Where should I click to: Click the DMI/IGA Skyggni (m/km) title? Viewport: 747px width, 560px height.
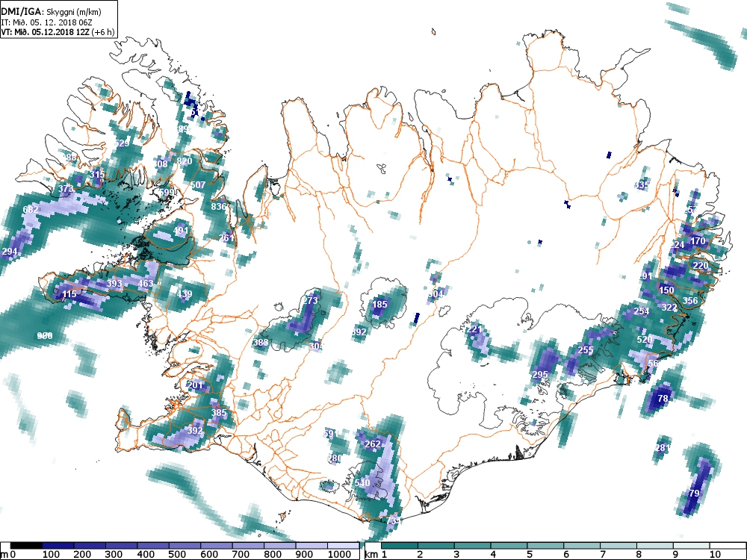pos(52,13)
